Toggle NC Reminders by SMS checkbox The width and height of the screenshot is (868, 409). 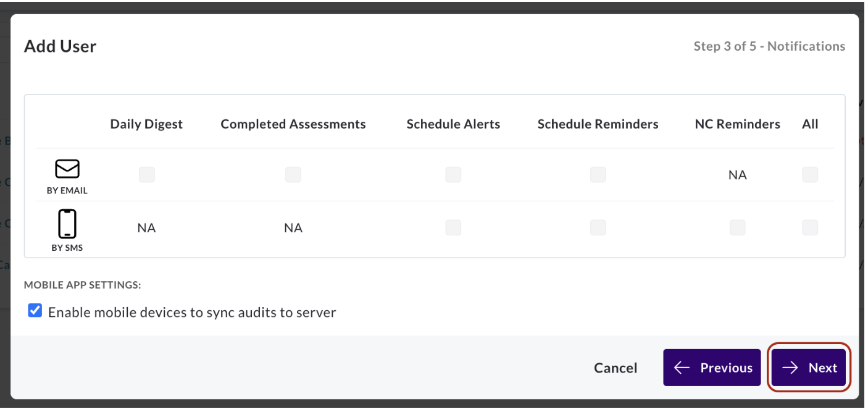coord(737,228)
